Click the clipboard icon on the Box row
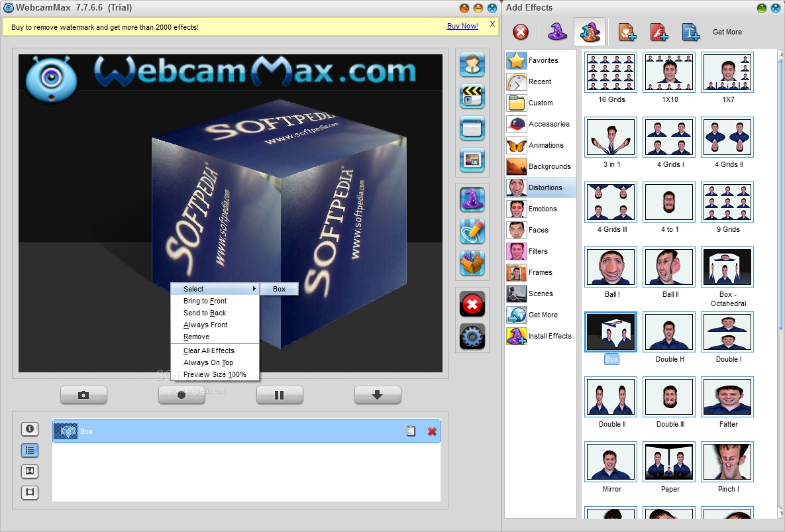The image size is (785, 532). pyautogui.click(x=411, y=431)
